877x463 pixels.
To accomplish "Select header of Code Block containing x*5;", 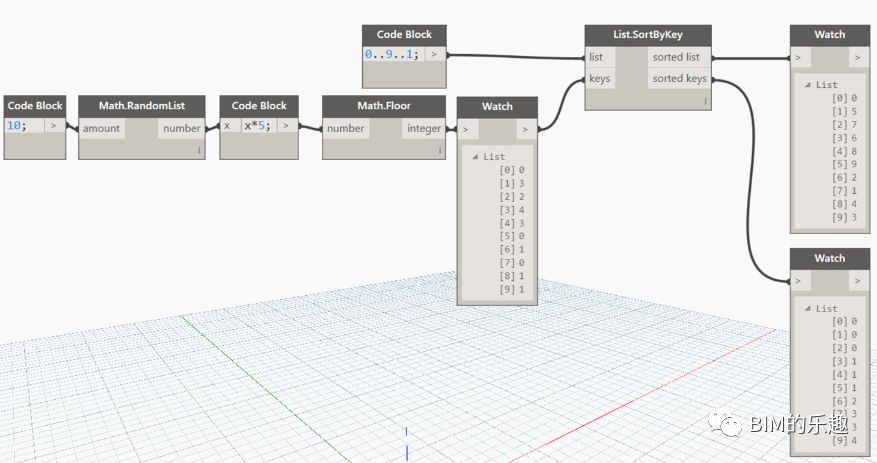I will pos(259,106).
